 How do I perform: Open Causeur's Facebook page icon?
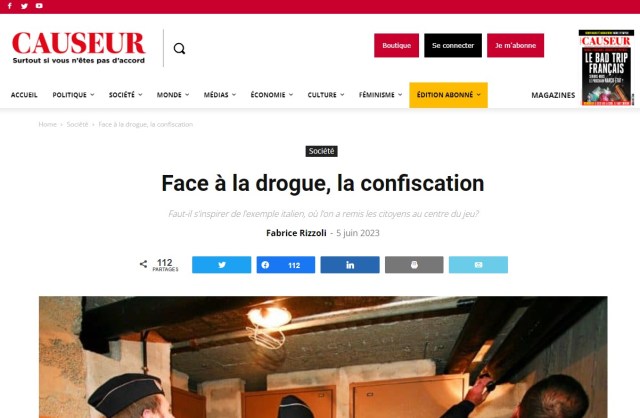[x=10, y=6]
